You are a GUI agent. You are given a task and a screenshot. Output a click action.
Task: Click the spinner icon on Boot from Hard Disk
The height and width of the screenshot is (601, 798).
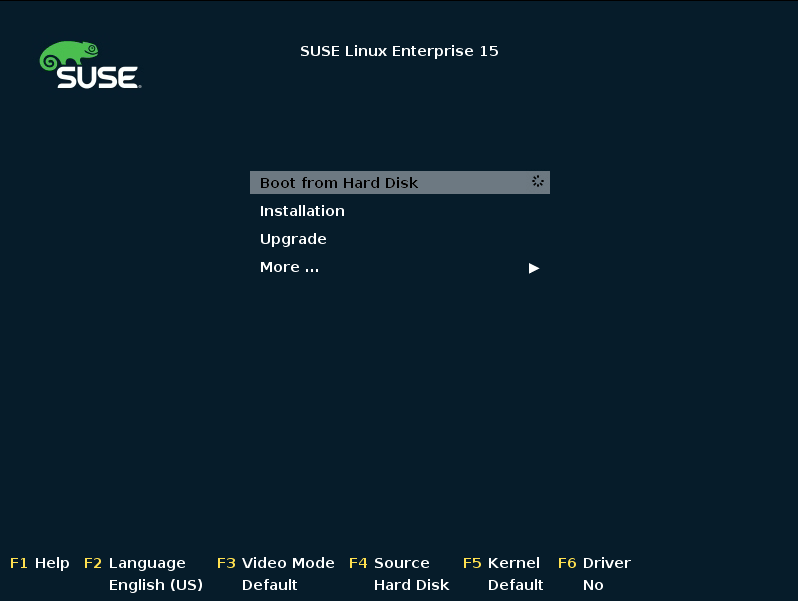point(537,181)
